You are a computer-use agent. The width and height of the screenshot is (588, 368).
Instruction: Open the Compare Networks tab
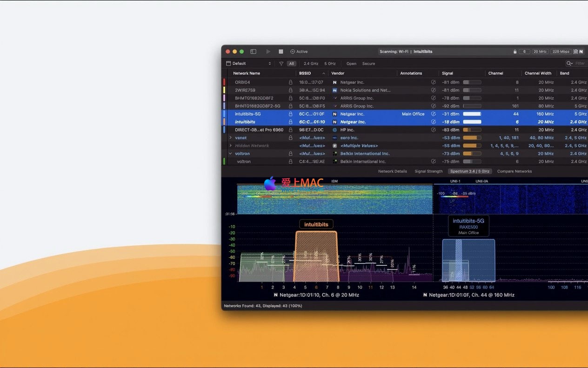click(x=514, y=171)
